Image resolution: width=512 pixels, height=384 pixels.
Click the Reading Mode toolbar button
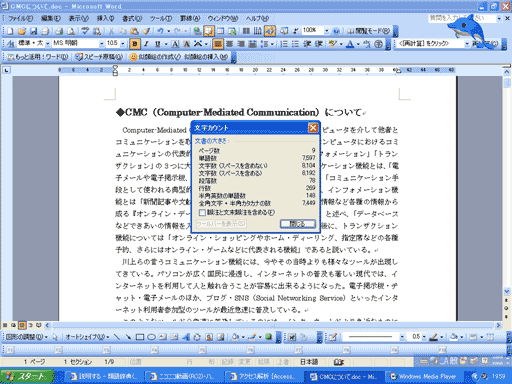click(x=368, y=31)
